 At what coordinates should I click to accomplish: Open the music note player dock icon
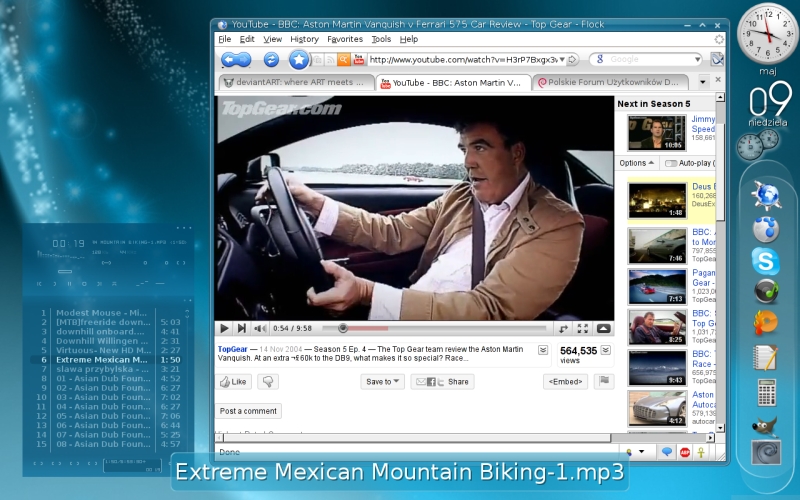click(766, 292)
